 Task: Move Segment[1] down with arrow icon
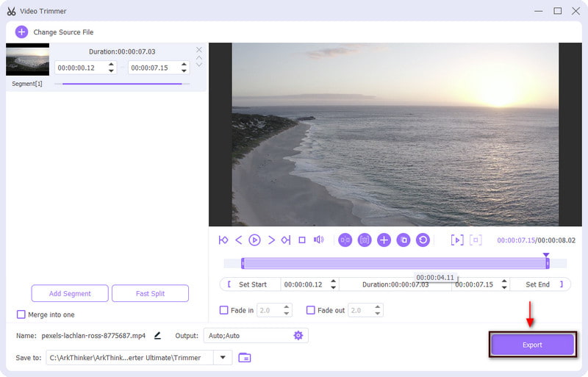click(x=199, y=65)
